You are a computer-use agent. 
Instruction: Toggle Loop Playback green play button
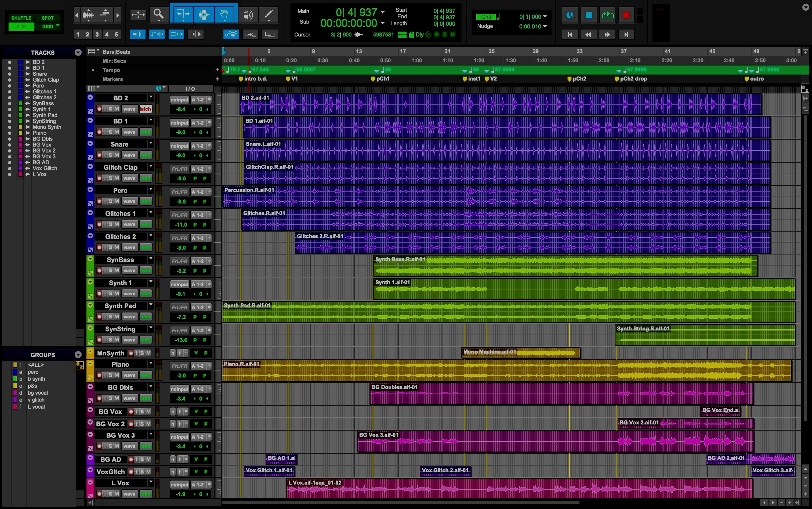[607, 15]
